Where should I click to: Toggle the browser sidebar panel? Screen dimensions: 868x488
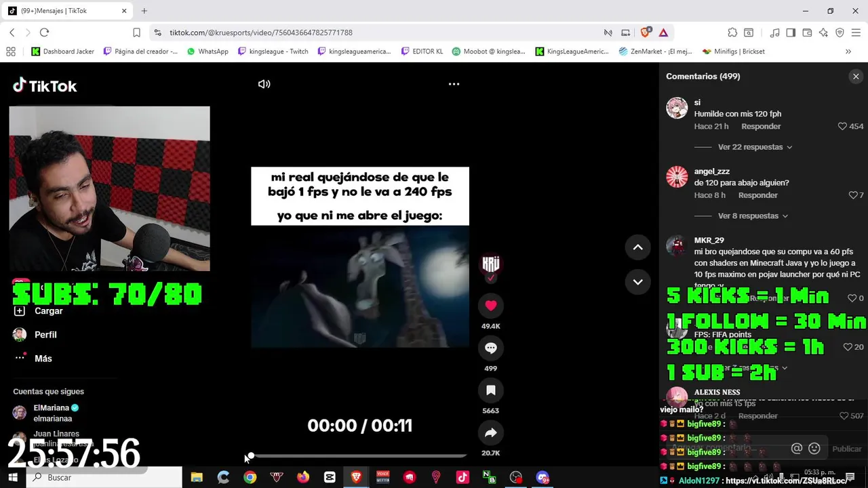click(x=791, y=33)
